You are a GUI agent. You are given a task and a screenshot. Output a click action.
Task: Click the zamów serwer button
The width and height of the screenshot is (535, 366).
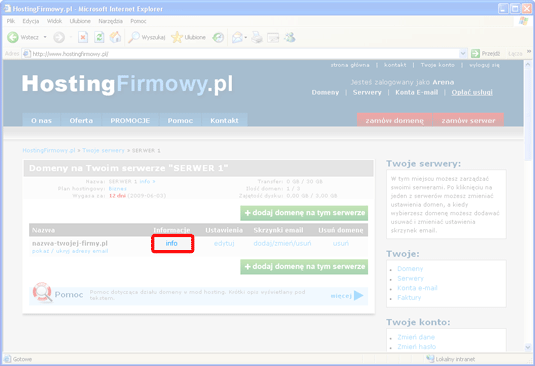468,120
